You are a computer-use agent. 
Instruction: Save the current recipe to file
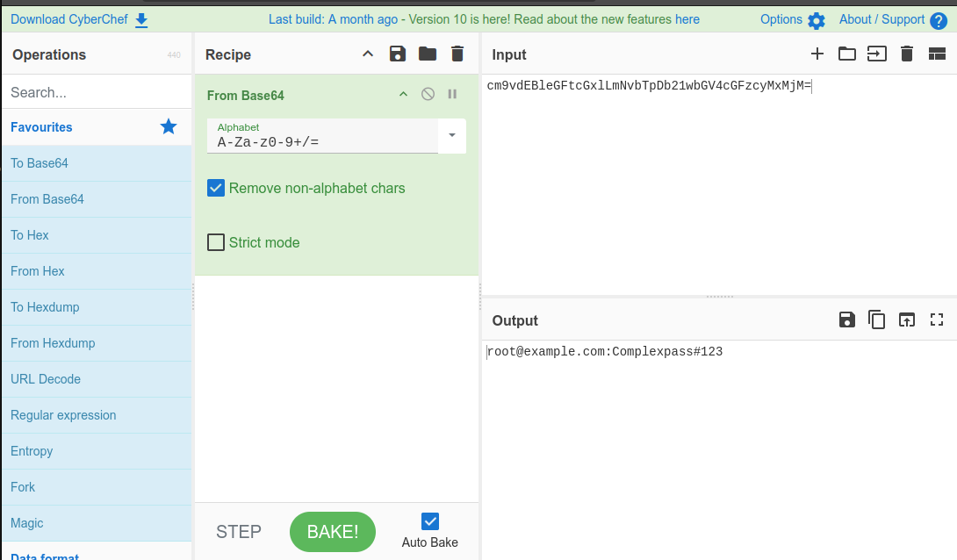tap(397, 54)
